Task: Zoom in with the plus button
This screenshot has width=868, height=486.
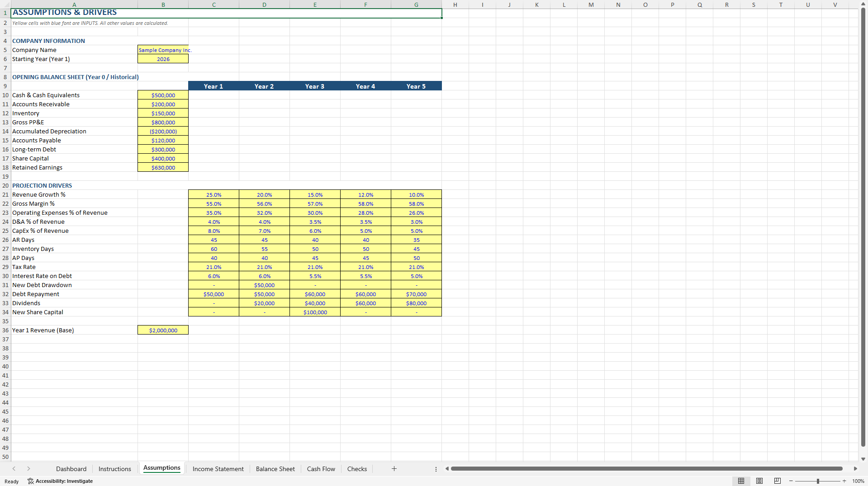Action: (844, 481)
